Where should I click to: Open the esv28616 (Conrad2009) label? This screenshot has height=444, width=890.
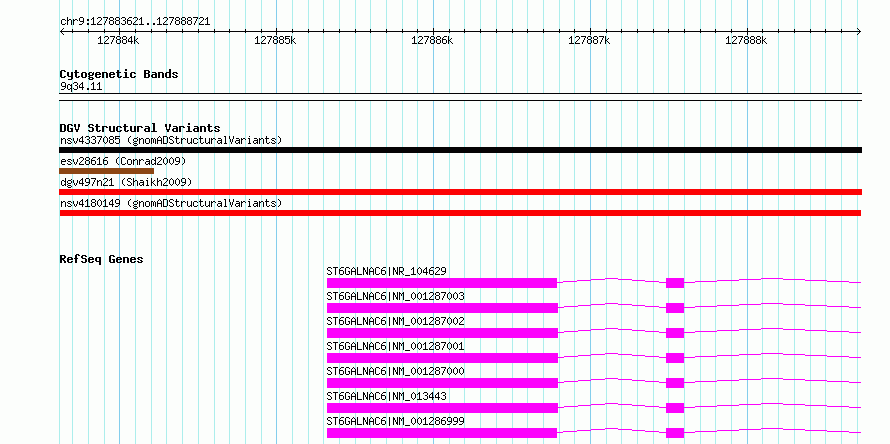click(123, 161)
